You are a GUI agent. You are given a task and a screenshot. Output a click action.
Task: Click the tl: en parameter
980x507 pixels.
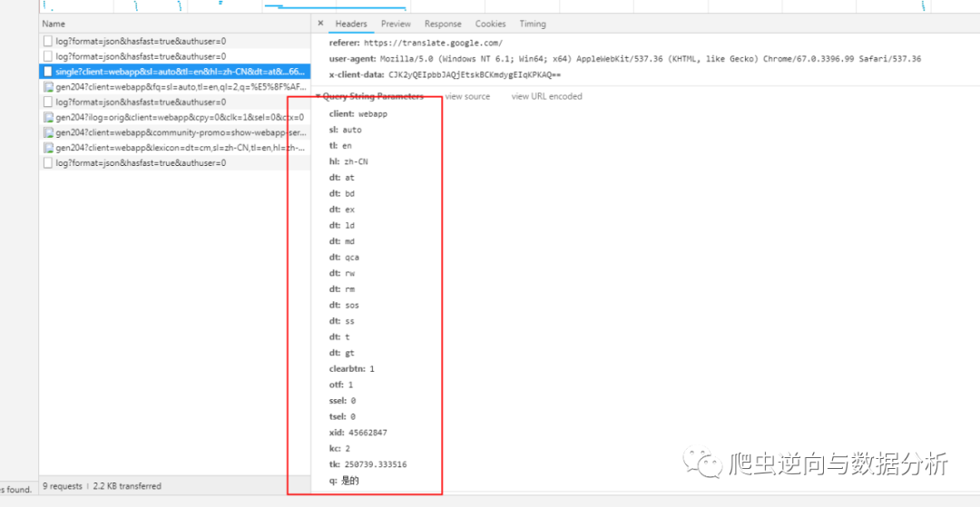[340, 146]
